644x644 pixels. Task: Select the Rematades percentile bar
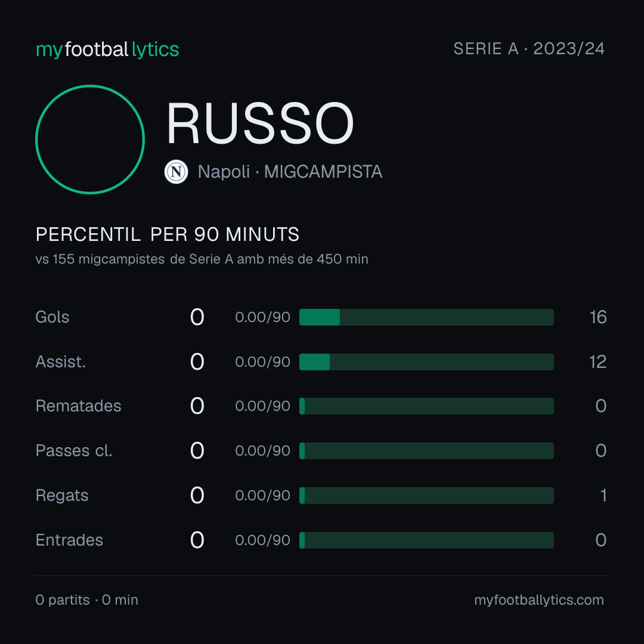click(426, 406)
